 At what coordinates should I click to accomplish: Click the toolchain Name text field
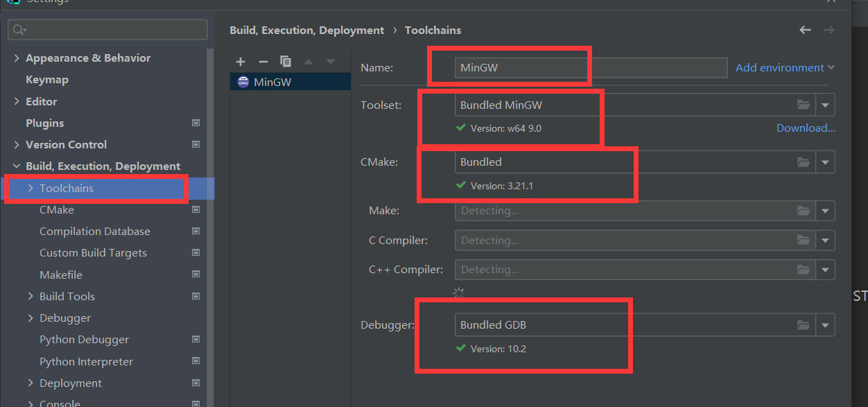pos(591,68)
